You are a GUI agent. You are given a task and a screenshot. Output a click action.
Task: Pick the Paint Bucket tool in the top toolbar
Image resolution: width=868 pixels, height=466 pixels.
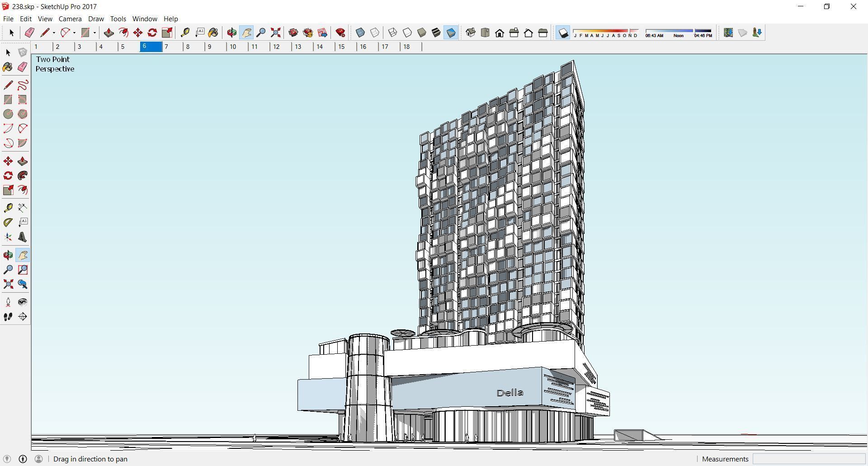point(213,33)
